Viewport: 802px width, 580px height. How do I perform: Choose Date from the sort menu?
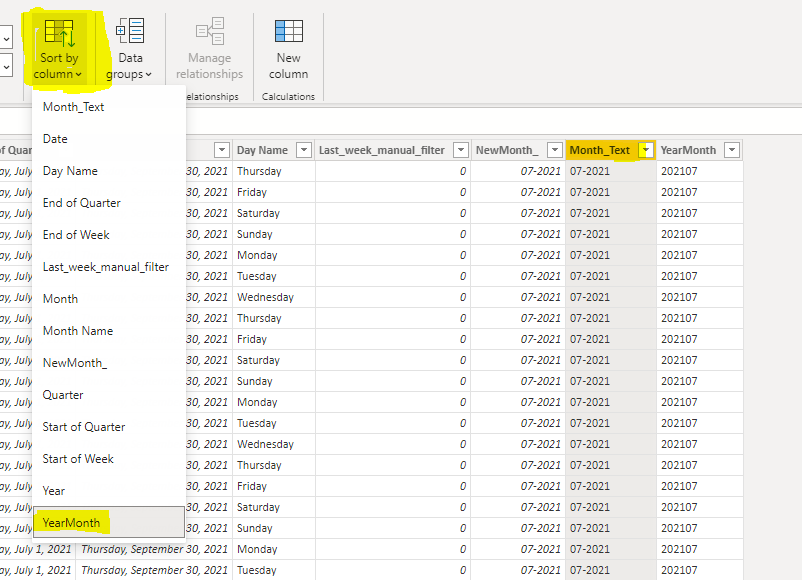(x=108, y=139)
